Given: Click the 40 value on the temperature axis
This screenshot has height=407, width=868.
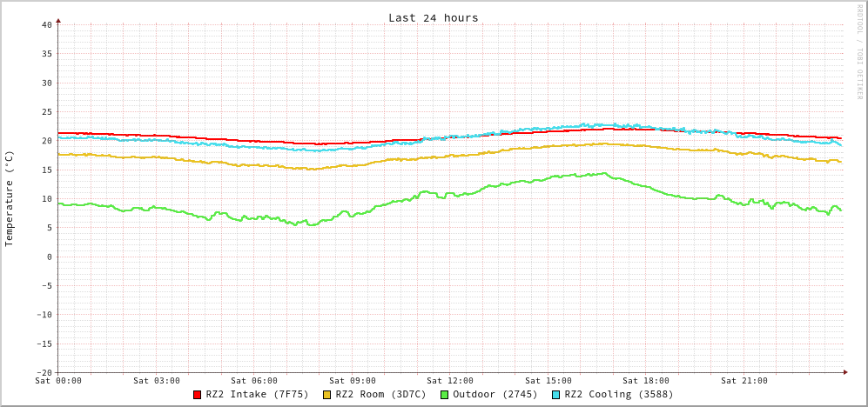Looking at the screenshot, I should [x=46, y=24].
